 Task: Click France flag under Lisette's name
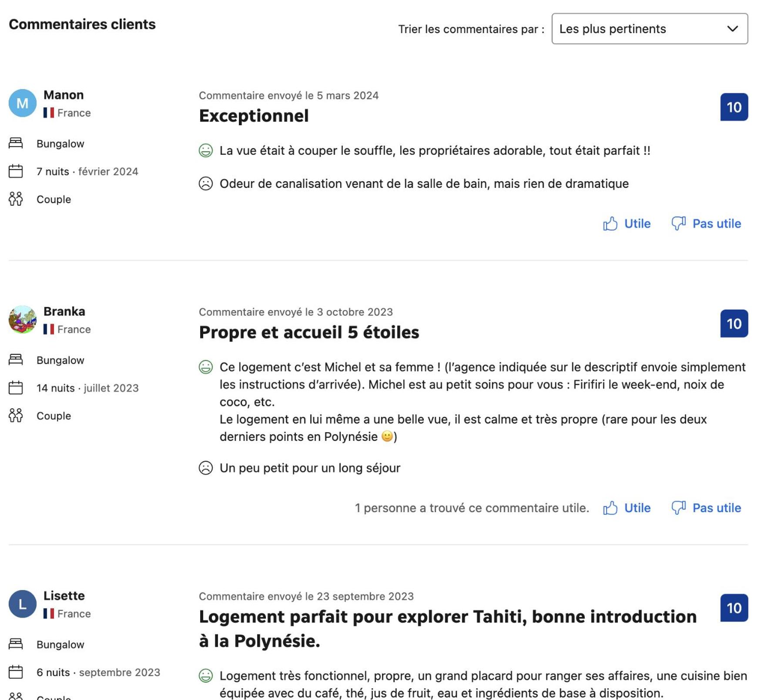[x=49, y=613]
